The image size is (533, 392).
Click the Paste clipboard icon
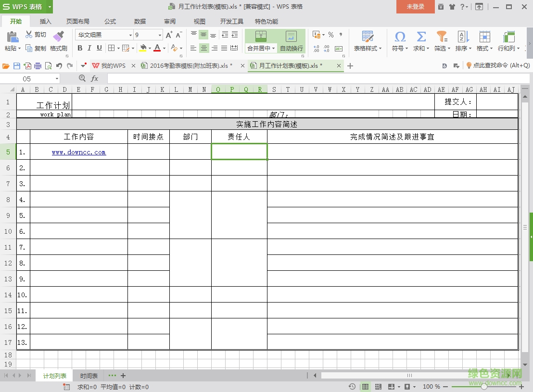[x=13, y=37]
